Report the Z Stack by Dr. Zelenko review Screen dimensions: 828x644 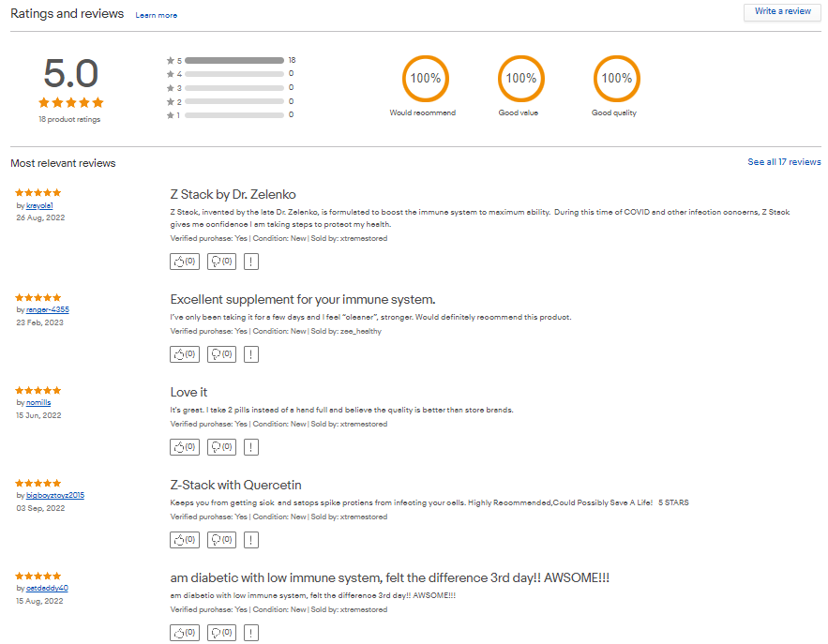(x=251, y=262)
